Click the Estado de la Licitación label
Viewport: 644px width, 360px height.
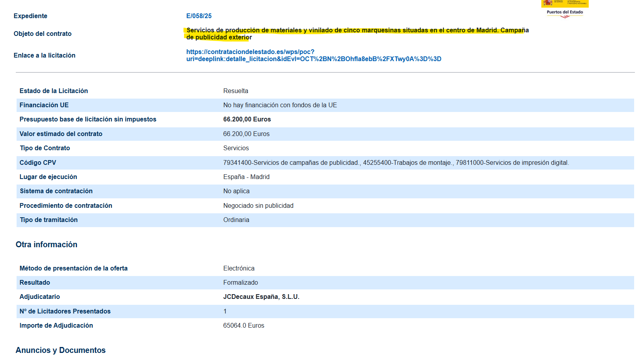click(54, 91)
